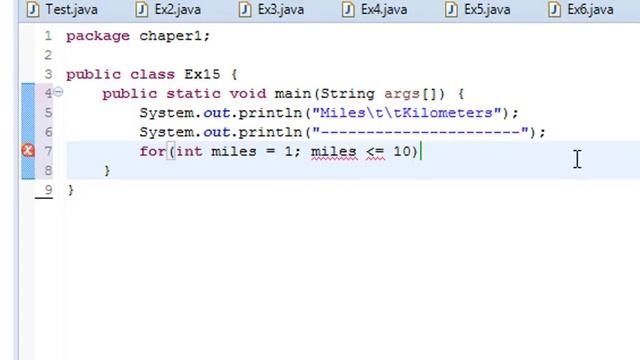Screen dimensions: 640x360
Task: Click the closing brace on line 8
Action: pyautogui.click(x=107, y=170)
